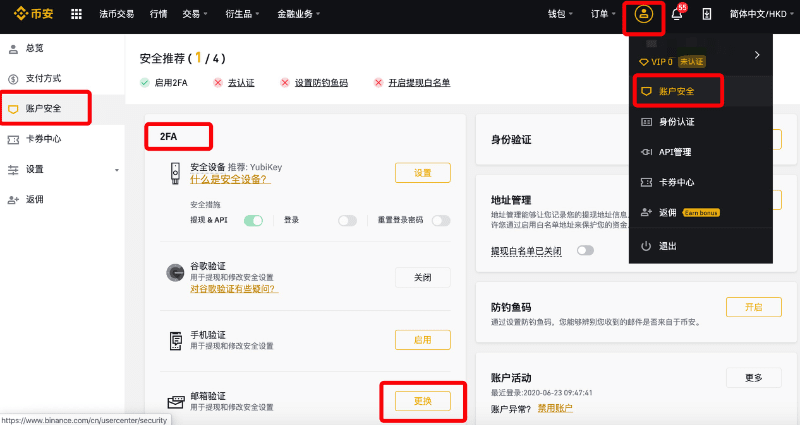This screenshot has height=425, width=800.
Task: Click the 禁用账户 link
Action: 555,408
